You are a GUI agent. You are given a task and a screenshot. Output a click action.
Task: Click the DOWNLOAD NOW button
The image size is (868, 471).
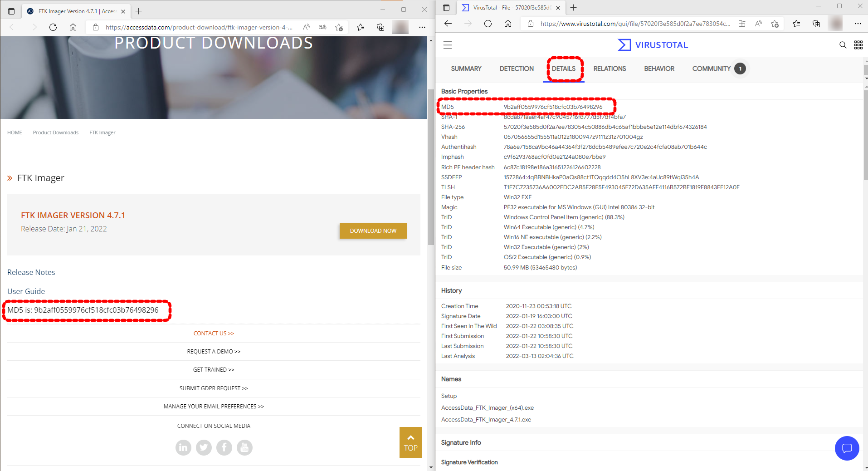[x=373, y=231]
